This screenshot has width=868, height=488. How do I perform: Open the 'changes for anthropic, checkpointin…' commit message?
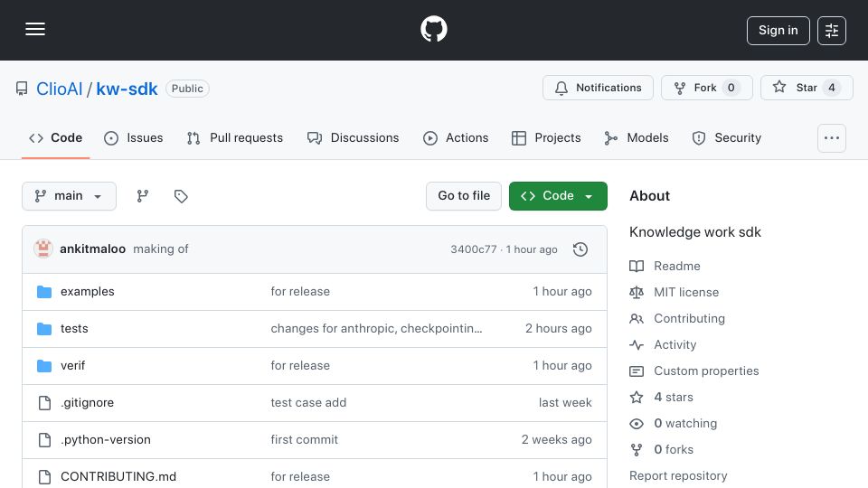click(376, 329)
